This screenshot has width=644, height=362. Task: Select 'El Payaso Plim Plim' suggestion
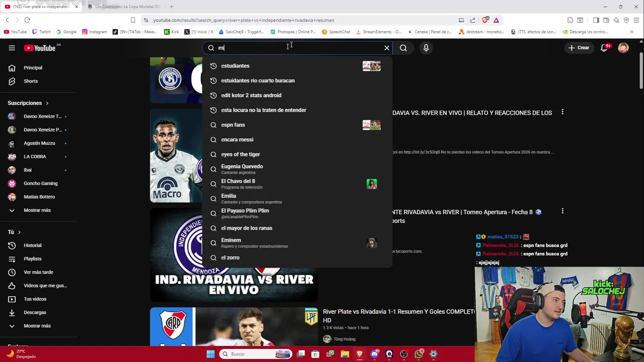(297, 213)
